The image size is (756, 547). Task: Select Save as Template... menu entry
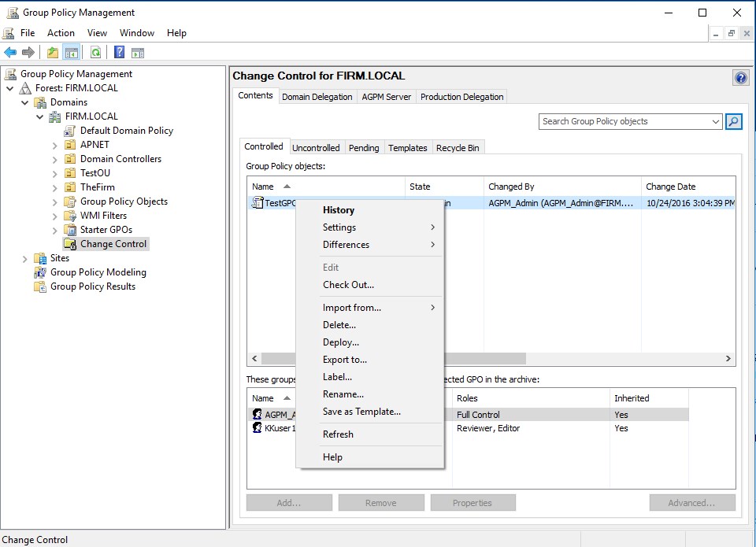(x=370, y=412)
